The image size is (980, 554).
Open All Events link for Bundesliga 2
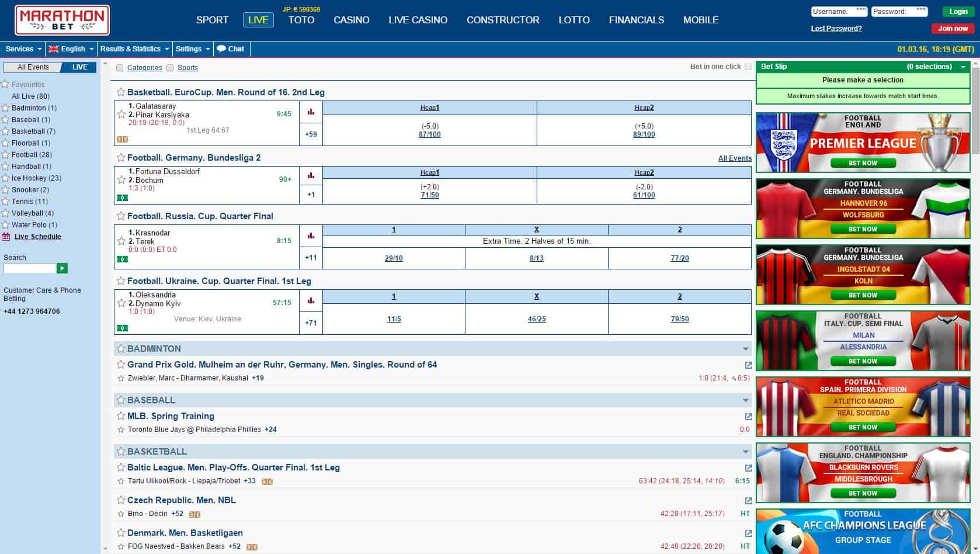coord(735,158)
